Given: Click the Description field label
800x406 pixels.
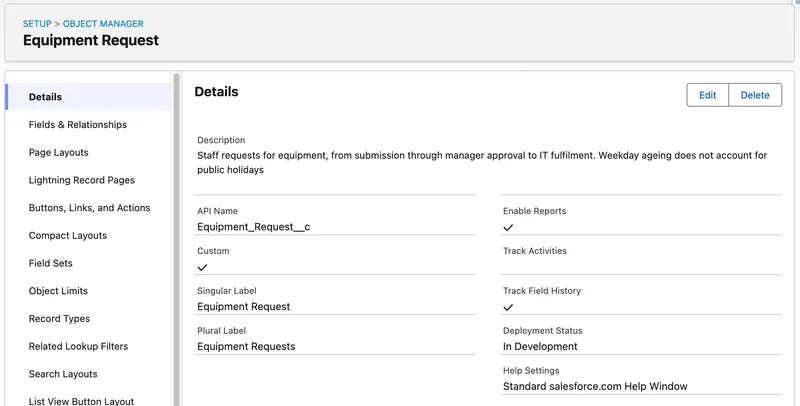Looking at the screenshot, I should 221,140.
